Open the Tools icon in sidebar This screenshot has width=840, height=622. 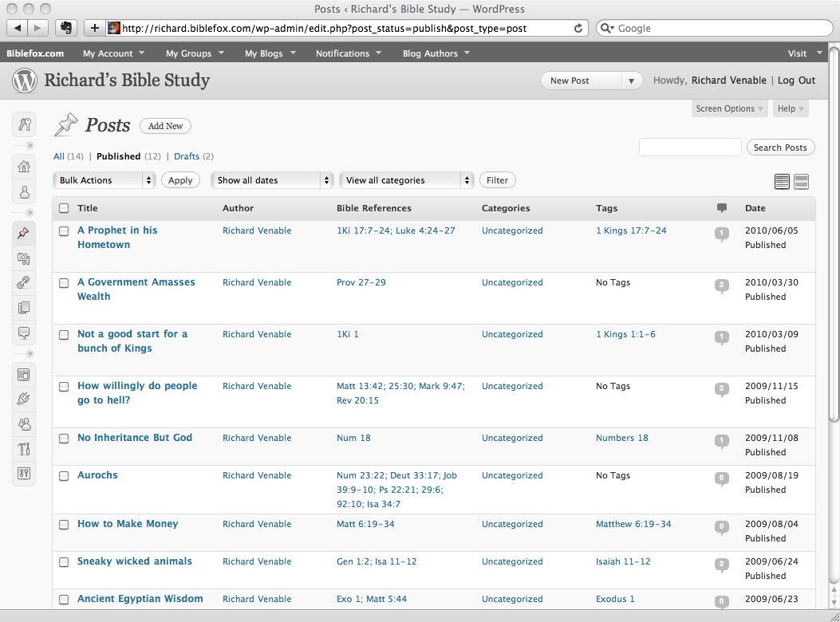tap(24, 449)
